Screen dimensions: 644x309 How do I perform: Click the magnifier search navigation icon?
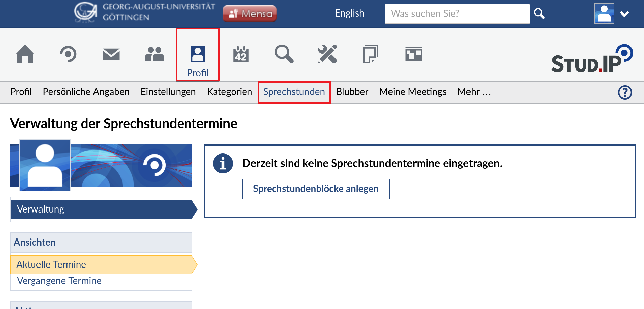284,54
